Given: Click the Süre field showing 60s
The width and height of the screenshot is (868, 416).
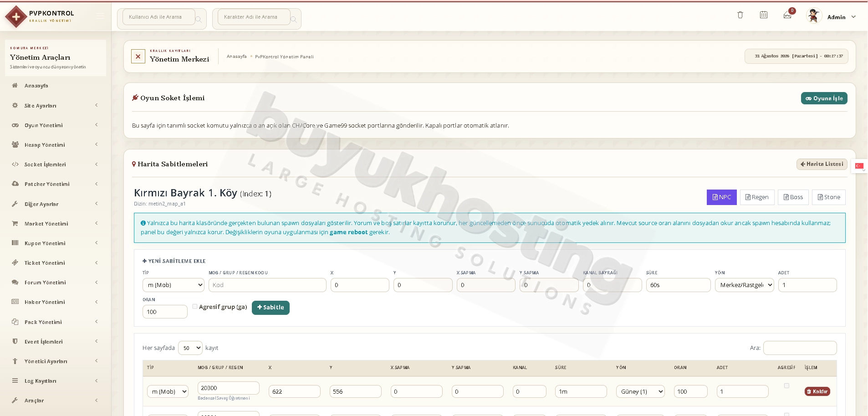Looking at the screenshot, I should (x=679, y=285).
